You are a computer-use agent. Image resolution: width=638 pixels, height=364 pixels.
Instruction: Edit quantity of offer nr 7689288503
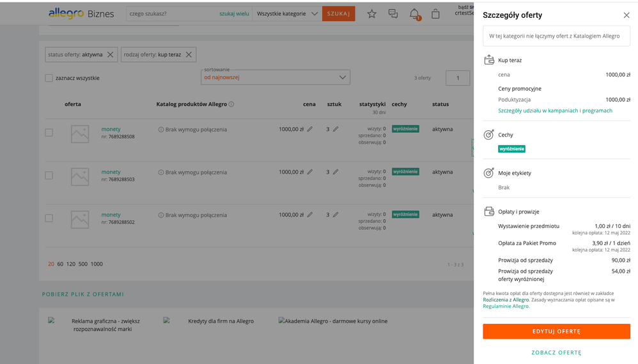[336, 172]
